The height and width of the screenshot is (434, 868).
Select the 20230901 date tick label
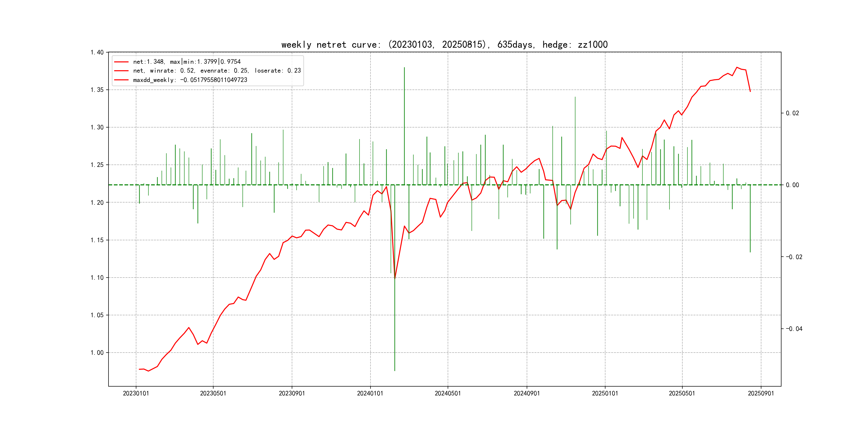point(292,393)
